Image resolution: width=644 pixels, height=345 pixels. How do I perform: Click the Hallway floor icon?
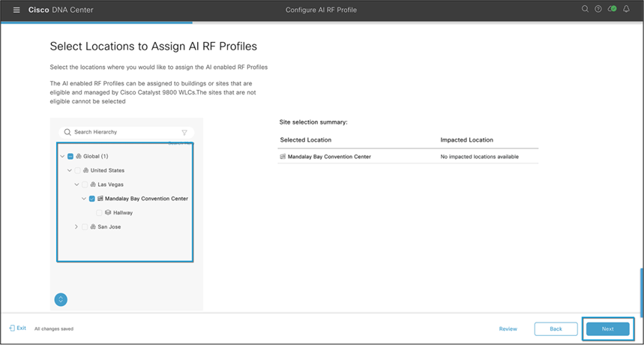tap(108, 213)
